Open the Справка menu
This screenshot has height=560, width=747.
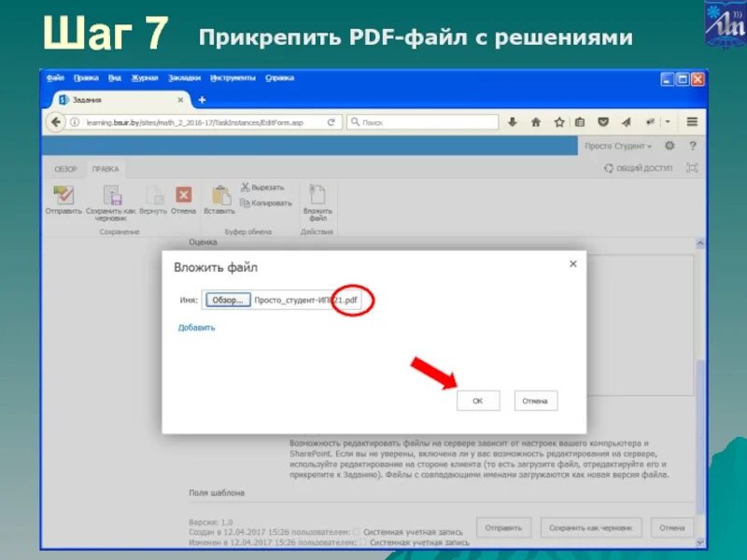tap(279, 77)
